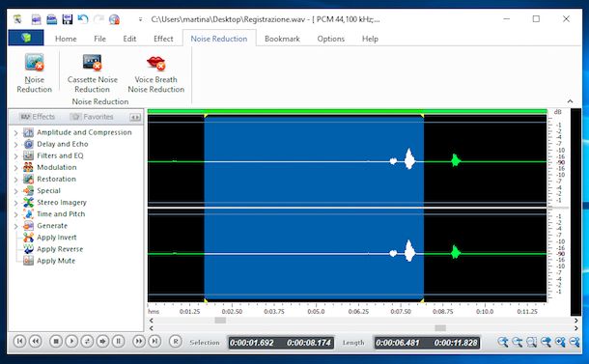Expand Delay and Echo category
Viewport: 589px width, 364px height.
point(15,144)
